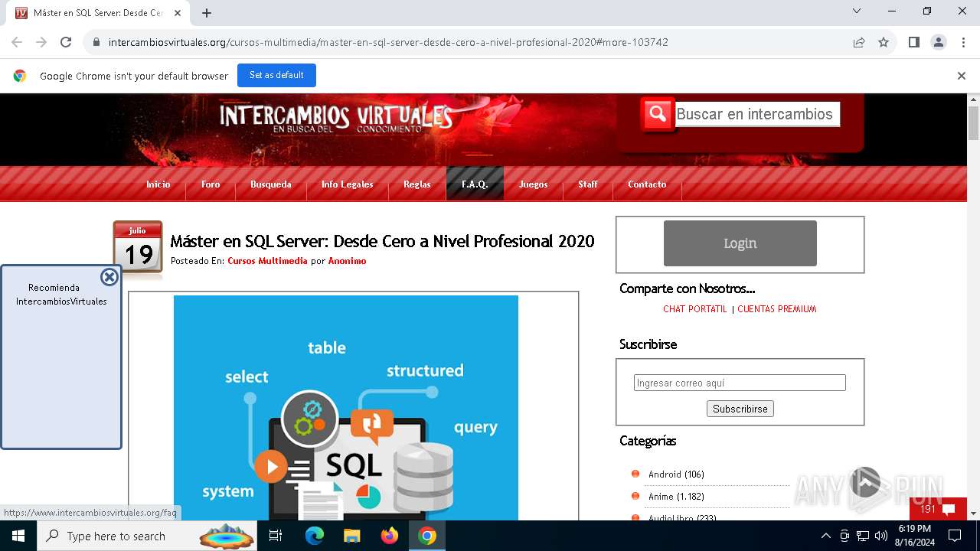Open the Busqueda menu item
Image resolution: width=980 pixels, height=551 pixels.
(271, 184)
